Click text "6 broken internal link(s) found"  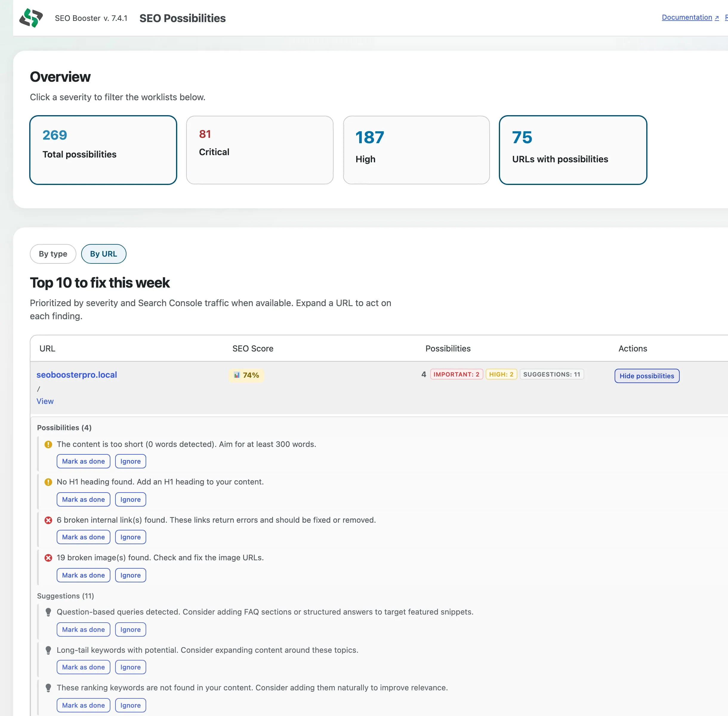pyautogui.click(x=112, y=520)
